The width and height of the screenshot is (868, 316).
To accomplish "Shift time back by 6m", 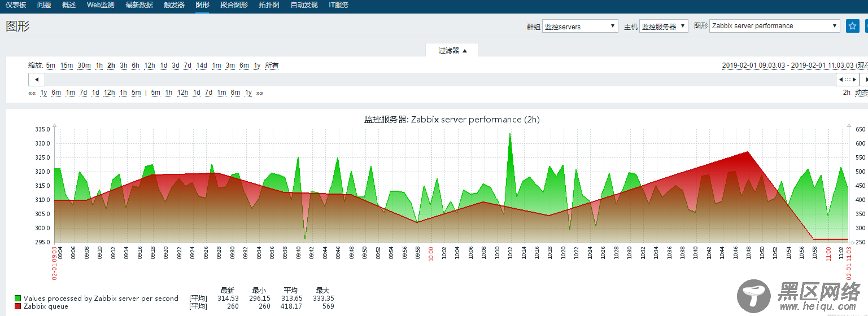I will tap(56, 93).
